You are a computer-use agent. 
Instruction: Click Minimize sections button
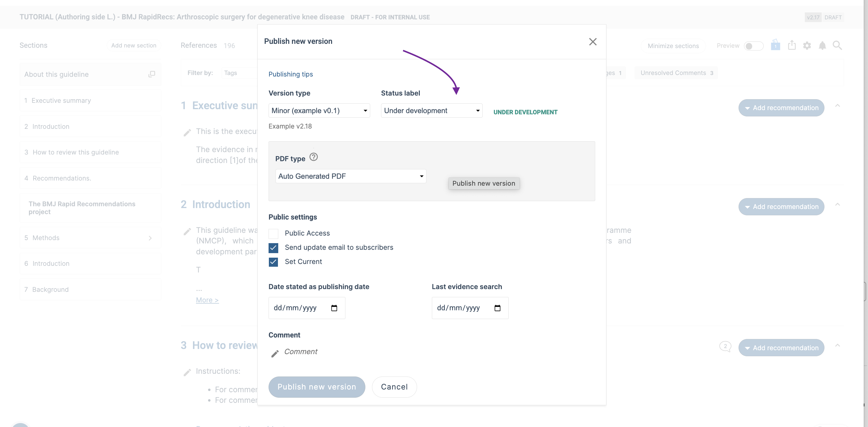pyautogui.click(x=673, y=46)
